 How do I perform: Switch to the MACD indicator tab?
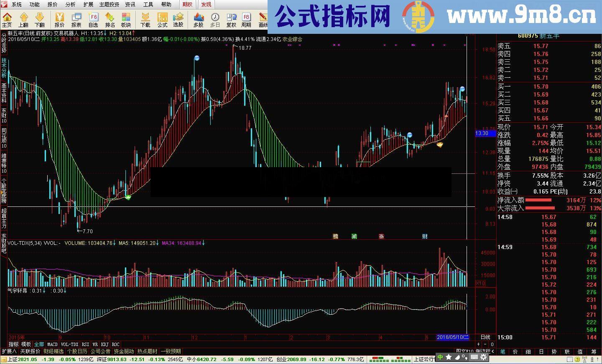[x=51, y=344]
